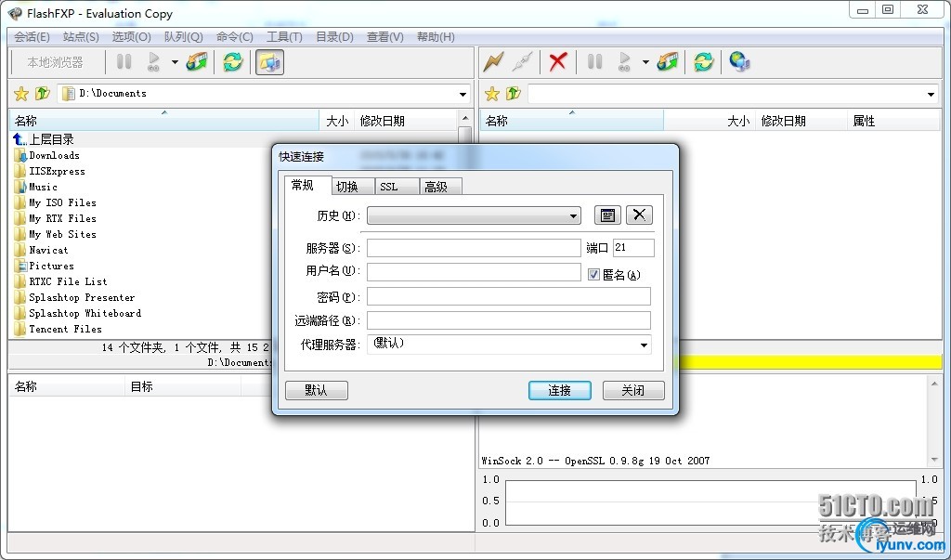Open the 站点(S) menu

click(82, 37)
